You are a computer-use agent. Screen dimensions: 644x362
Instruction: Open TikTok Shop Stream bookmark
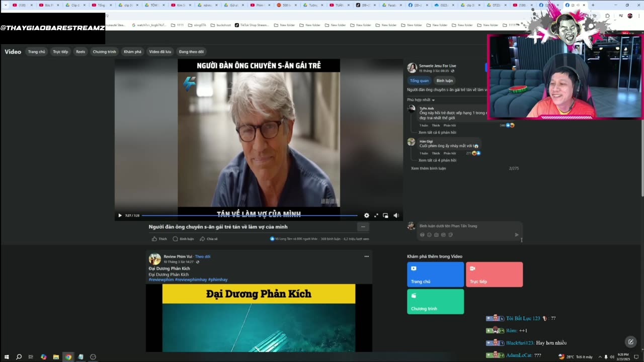pos(252,25)
